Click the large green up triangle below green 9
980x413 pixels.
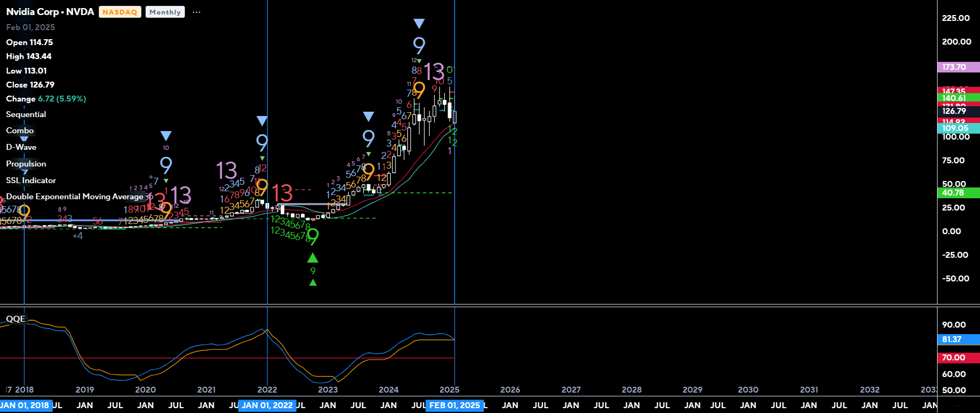click(x=313, y=258)
